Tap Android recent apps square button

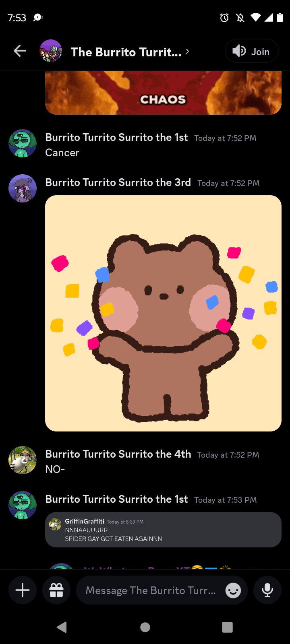(228, 627)
